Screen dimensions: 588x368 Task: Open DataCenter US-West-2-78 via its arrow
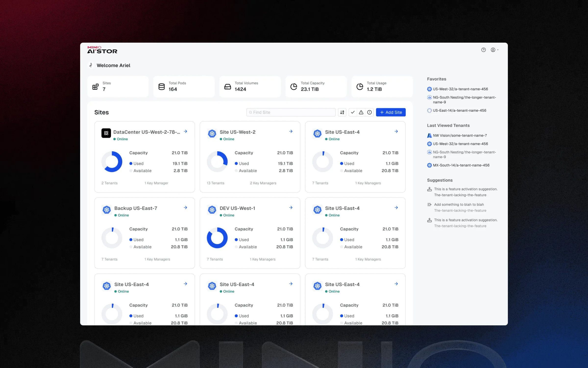(185, 131)
